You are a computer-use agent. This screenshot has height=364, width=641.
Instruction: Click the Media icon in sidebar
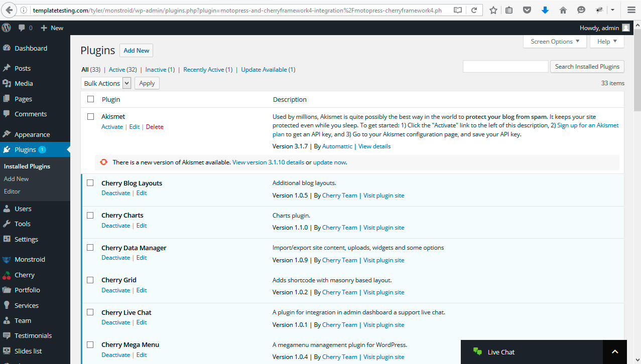tap(7, 83)
